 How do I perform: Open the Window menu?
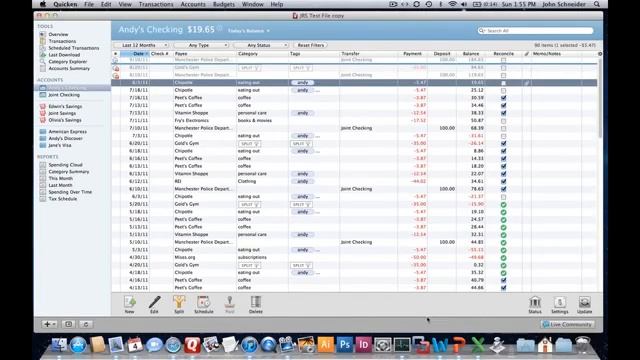tap(253, 4)
